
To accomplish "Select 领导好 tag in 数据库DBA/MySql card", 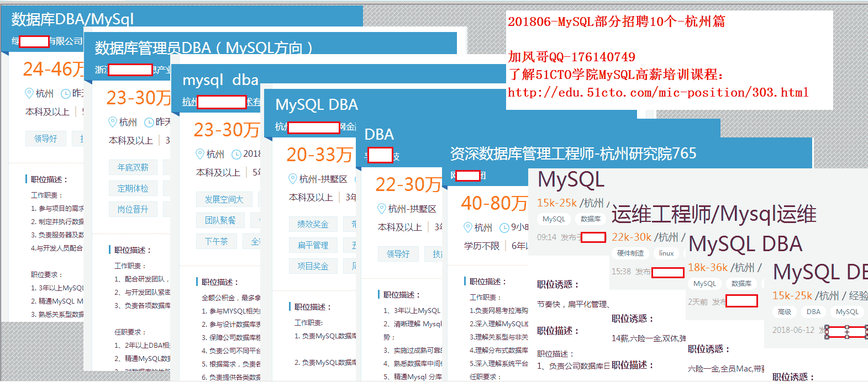I will tap(45, 139).
